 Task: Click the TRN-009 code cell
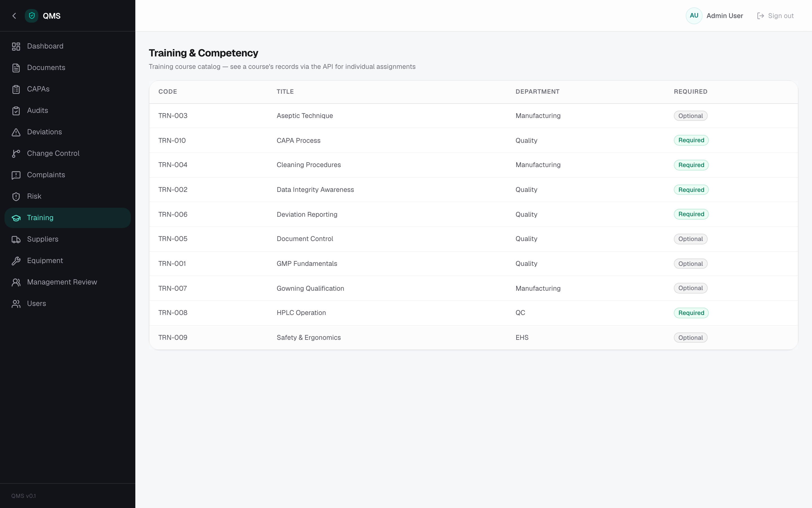pyautogui.click(x=173, y=338)
